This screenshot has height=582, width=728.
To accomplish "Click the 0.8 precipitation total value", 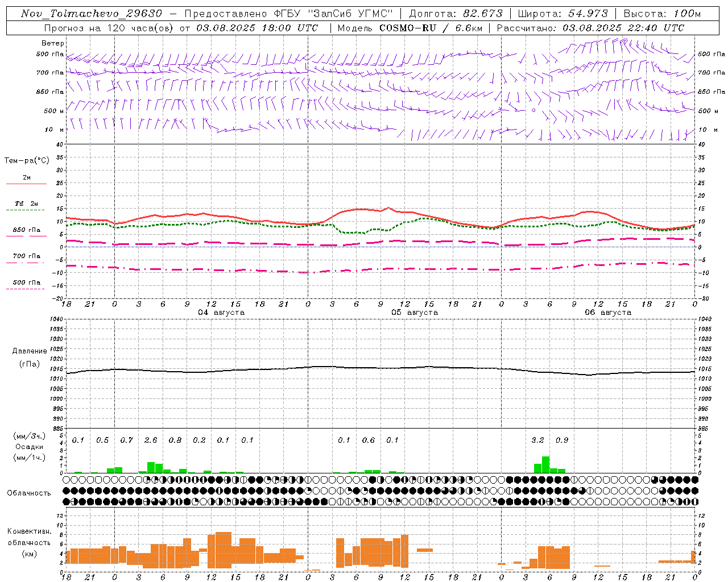I will 175,440.
